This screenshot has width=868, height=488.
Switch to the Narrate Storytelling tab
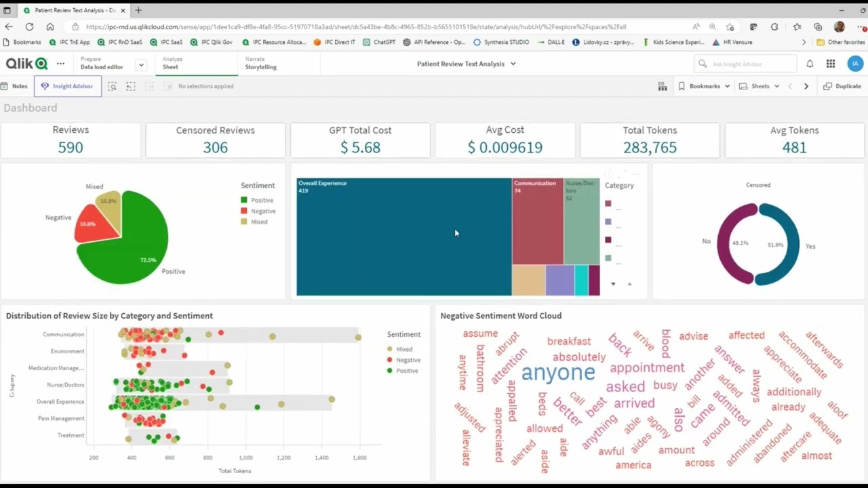tap(278, 63)
